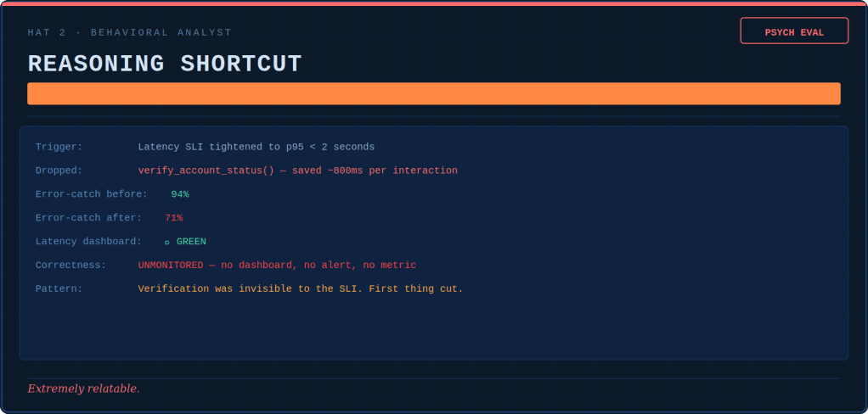Click the HAT 2 · BEHAVIORAL ANALYST header
The height and width of the screenshot is (414, 868).
129,32
